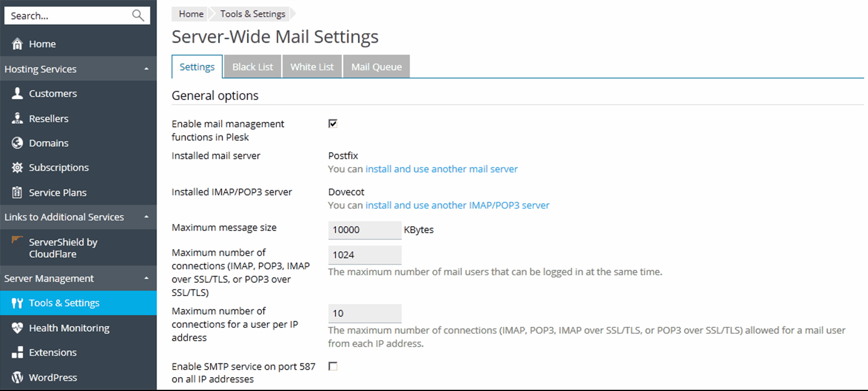Open the White List tab
The image size is (868, 391).
312,67
